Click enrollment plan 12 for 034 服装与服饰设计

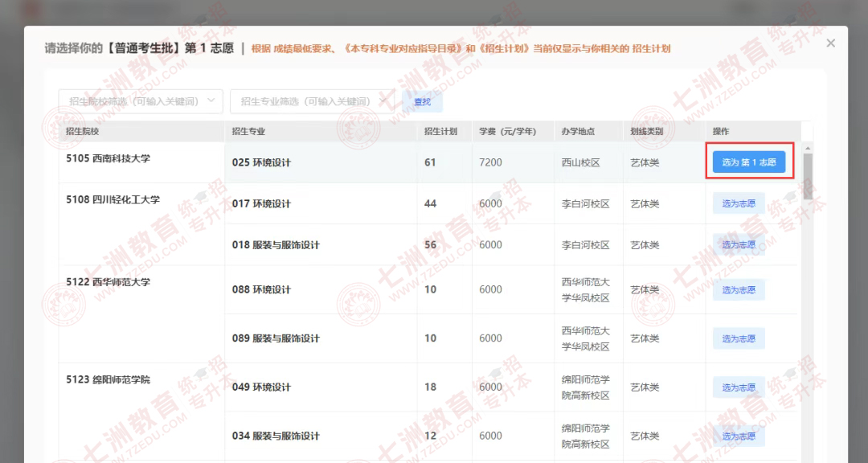coord(430,436)
